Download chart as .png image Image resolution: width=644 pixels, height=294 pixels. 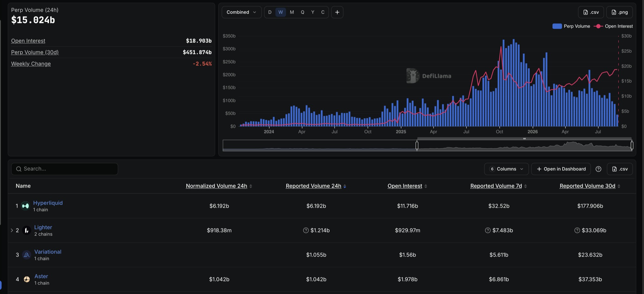[x=620, y=12]
